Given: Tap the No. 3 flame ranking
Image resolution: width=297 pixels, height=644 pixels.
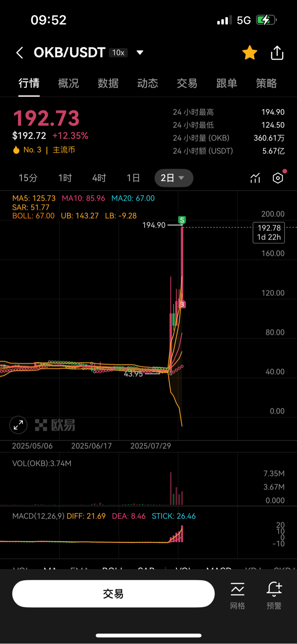Looking at the screenshot, I should coord(27,150).
